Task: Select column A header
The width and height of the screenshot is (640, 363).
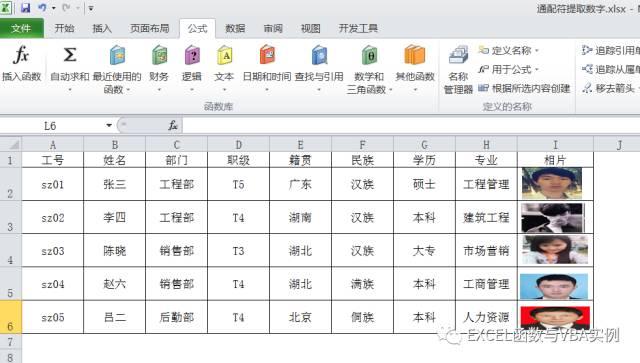Action: tap(53, 145)
